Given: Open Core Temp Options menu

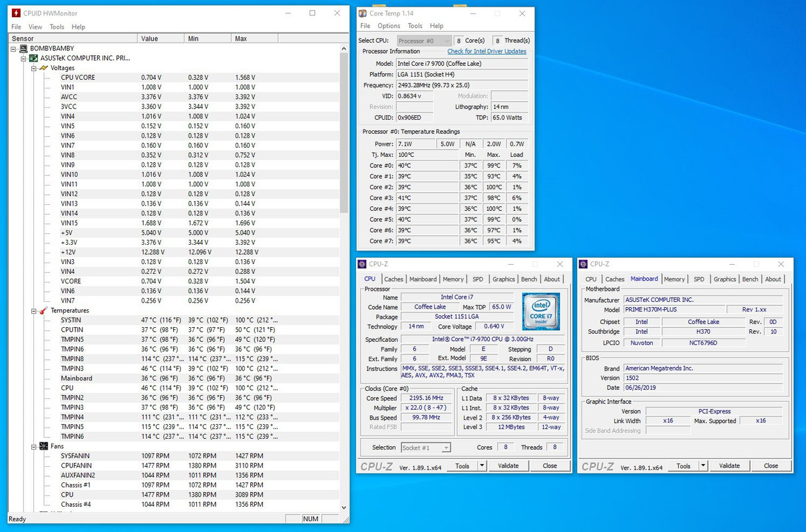Looking at the screenshot, I should (389, 26).
